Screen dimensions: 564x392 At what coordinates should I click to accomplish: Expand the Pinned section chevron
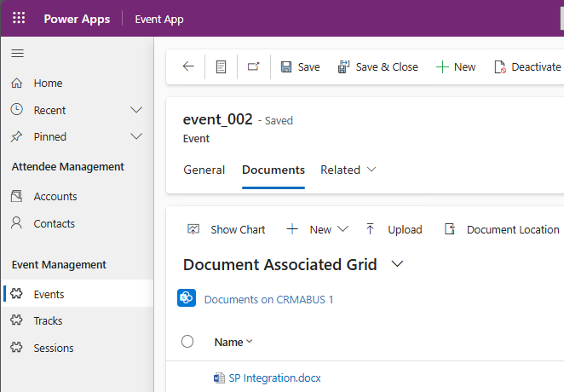pyautogui.click(x=136, y=136)
